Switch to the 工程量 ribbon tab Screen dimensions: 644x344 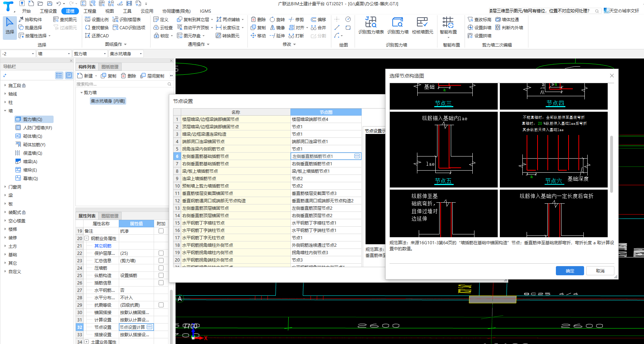(x=90, y=11)
